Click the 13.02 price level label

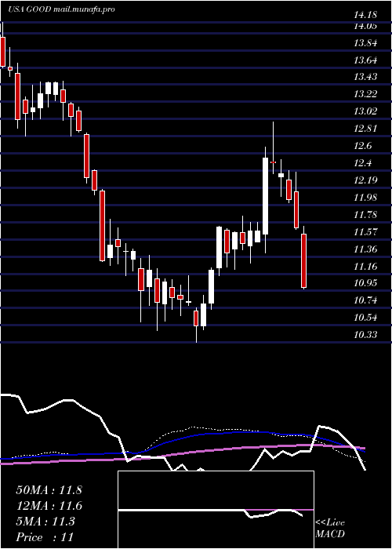pyautogui.click(x=365, y=111)
